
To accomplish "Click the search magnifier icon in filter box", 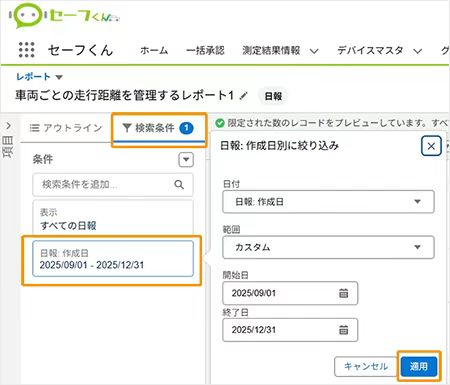I will click(x=179, y=184).
